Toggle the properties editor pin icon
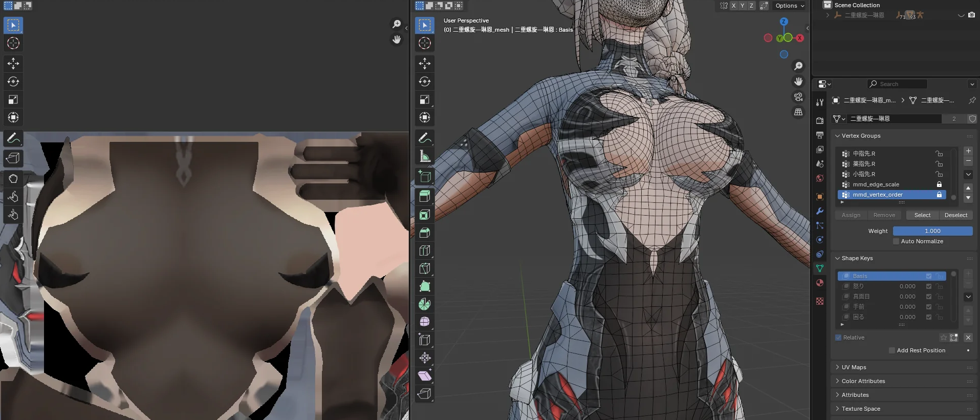This screenshot has width=980, height=420. (972, 100)
